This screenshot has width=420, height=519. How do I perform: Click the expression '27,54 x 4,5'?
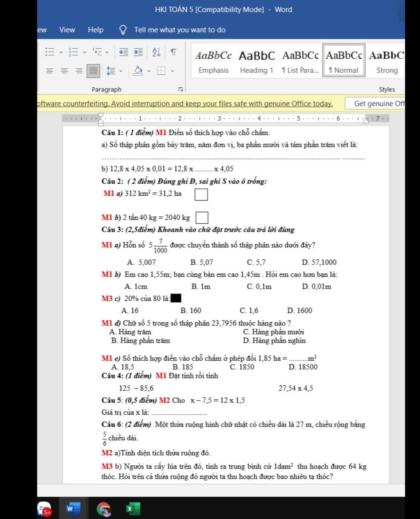click(x=296, y=388)
